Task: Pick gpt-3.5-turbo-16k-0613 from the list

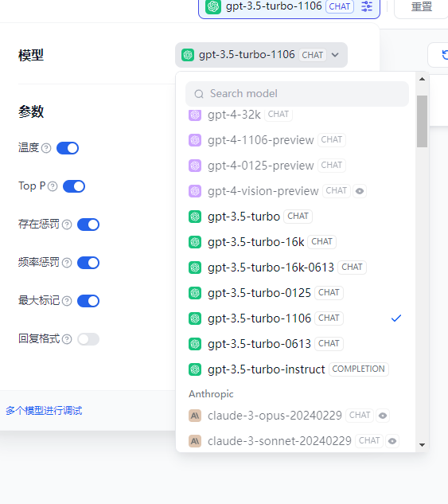Action: 295,268
